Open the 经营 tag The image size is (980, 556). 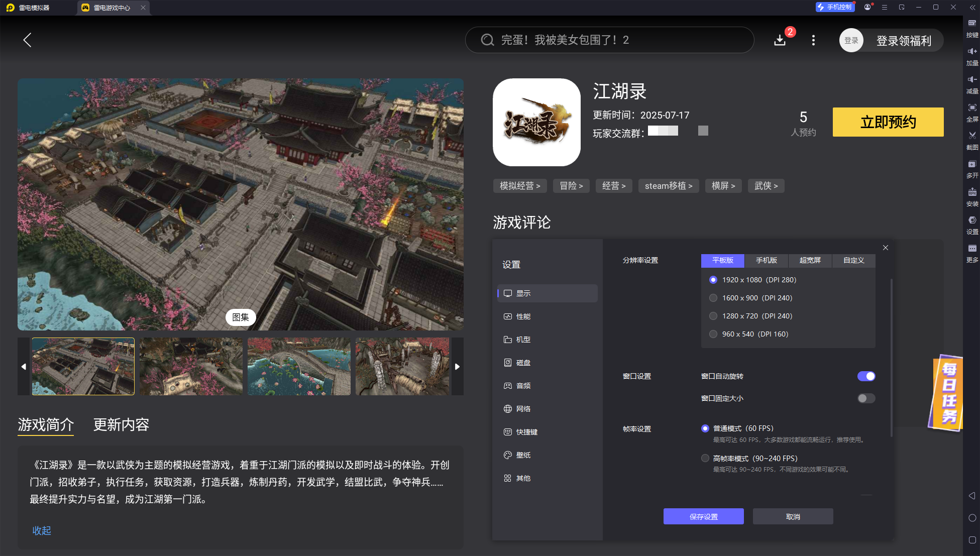(x=614, y=186)
